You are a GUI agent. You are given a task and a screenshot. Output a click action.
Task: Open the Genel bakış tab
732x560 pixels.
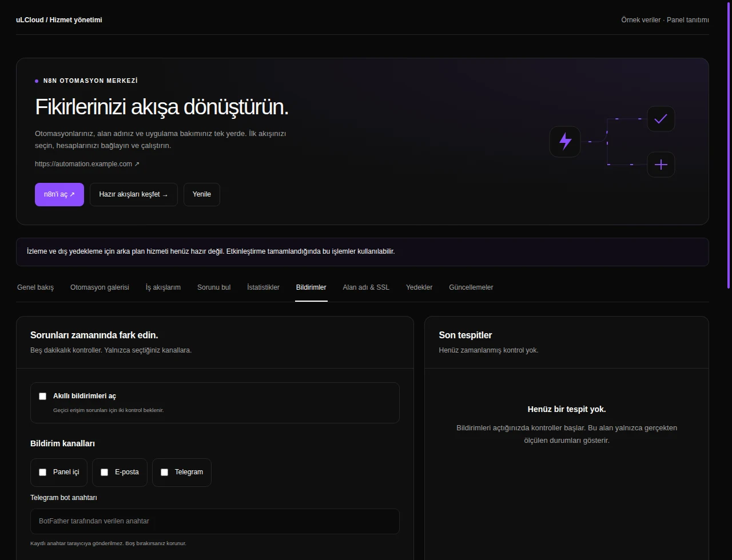click(35, 287)
